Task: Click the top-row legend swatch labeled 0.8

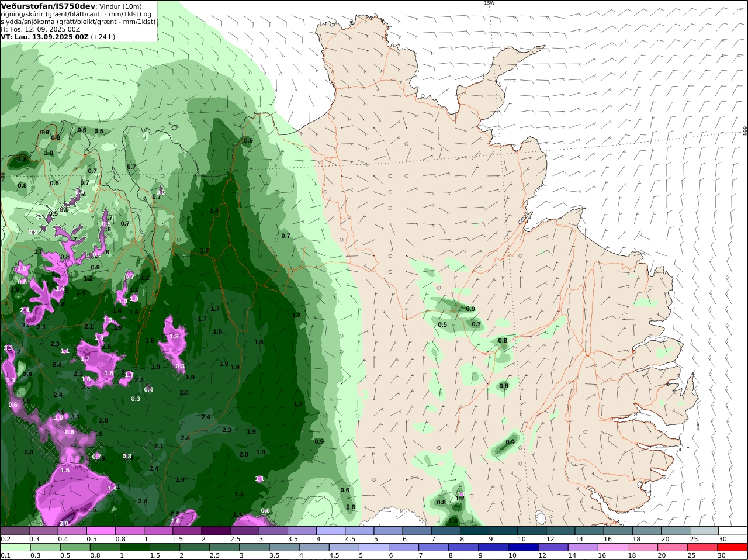Action: coord(129,531)
